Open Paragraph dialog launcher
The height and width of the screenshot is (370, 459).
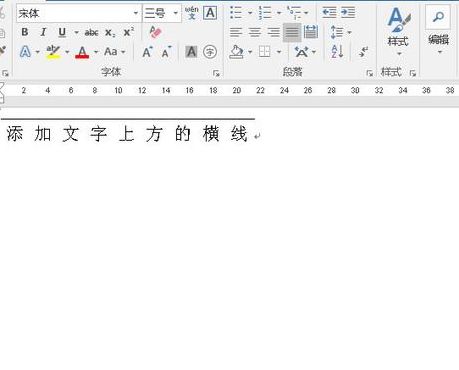pyautogui.click(x=369, y=73)
